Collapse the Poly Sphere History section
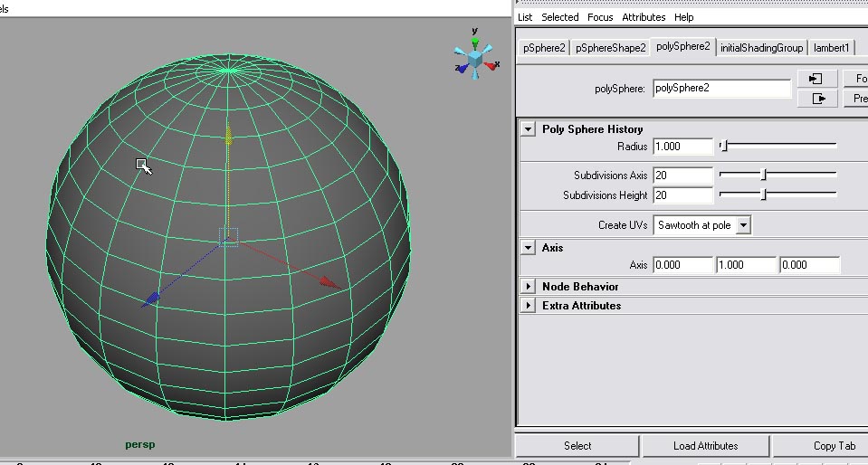868x465 pixels. coord(528,129)
